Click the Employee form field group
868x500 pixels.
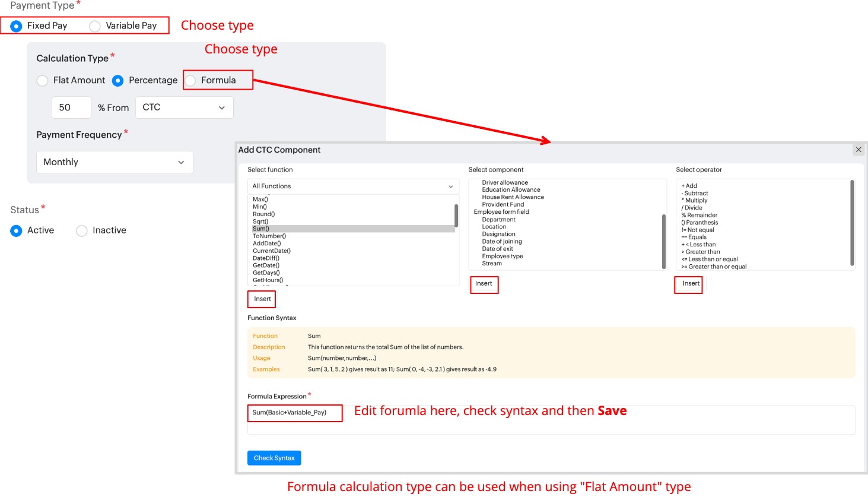[x=501, y=212]
